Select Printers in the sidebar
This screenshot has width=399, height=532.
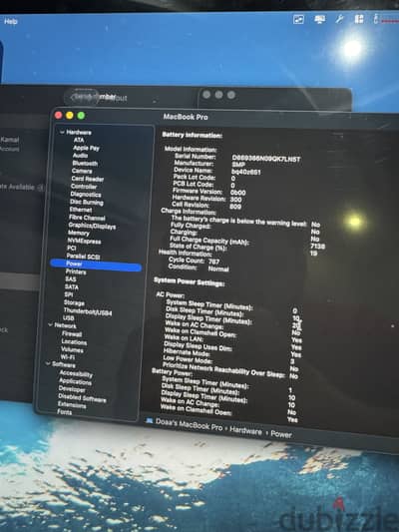click(76, 271)
